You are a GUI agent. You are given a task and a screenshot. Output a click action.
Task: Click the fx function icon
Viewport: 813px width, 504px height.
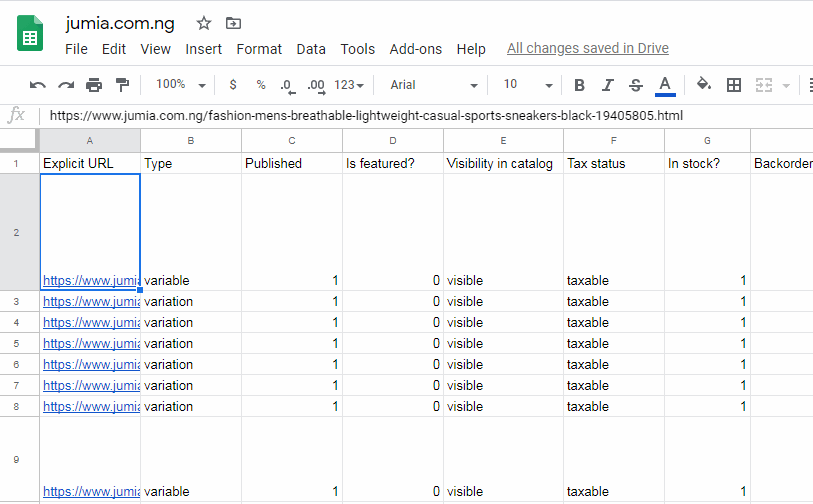16,115
